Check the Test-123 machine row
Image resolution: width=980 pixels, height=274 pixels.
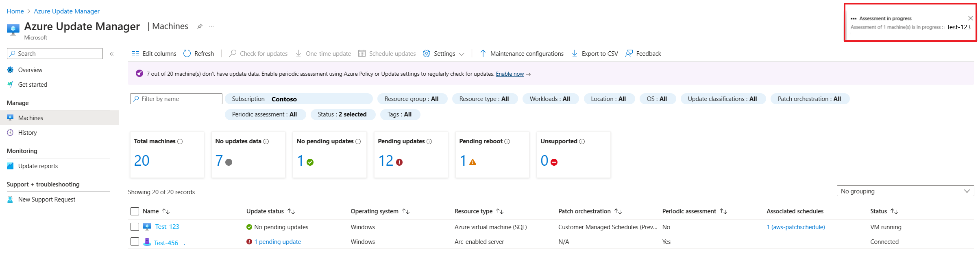click(x=135, y=227)
